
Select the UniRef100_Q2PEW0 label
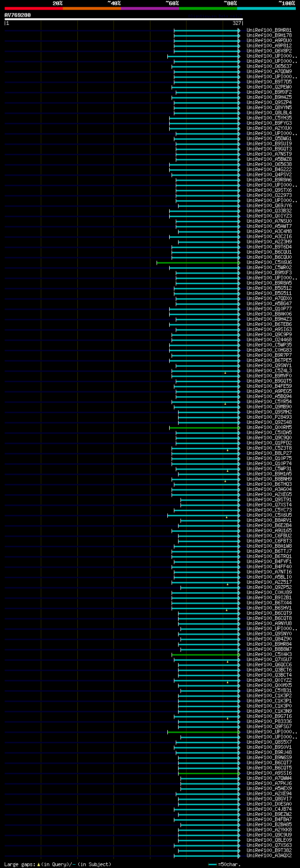pyautogui.click(x=269, y=87)
